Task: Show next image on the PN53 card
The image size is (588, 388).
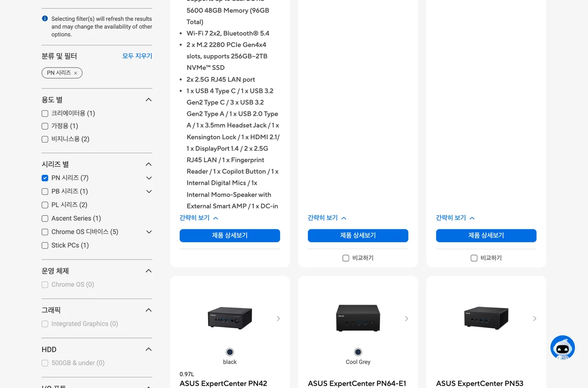Action: click(x=535, y=319)
